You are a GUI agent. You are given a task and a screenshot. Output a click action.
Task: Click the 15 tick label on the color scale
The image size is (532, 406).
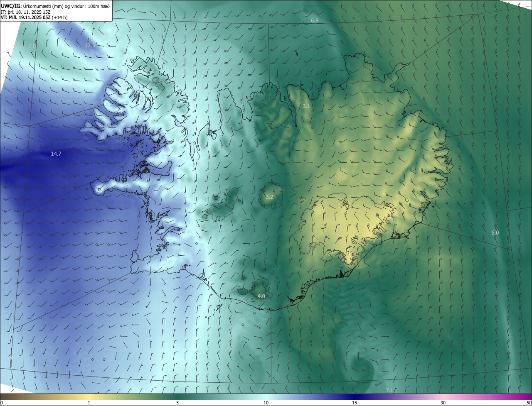coord(355,403)
